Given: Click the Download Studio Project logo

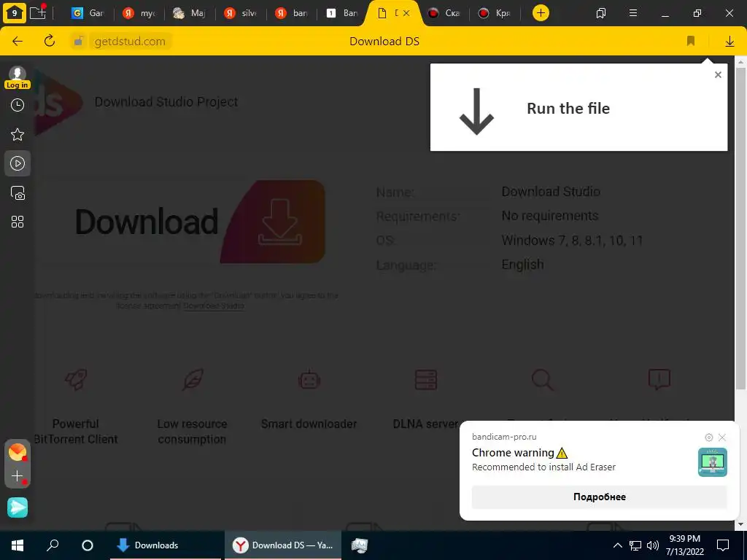Looking at the screenshot, I should [57, 102].
